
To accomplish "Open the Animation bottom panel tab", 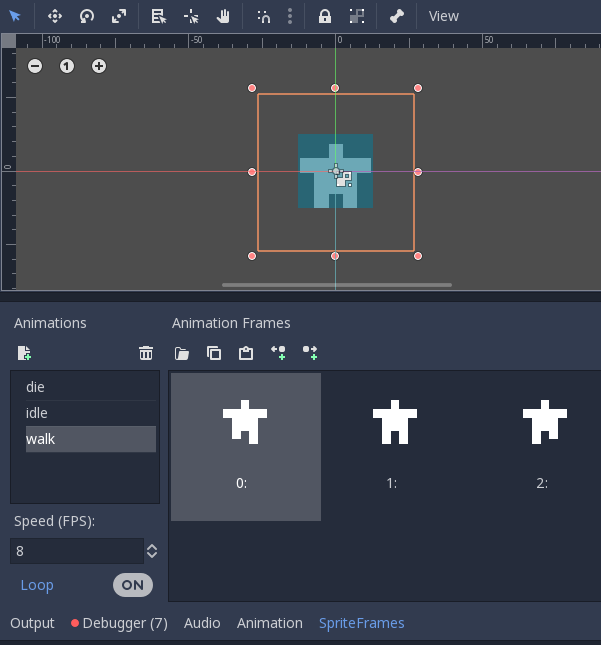I will (x=269, y=623).
